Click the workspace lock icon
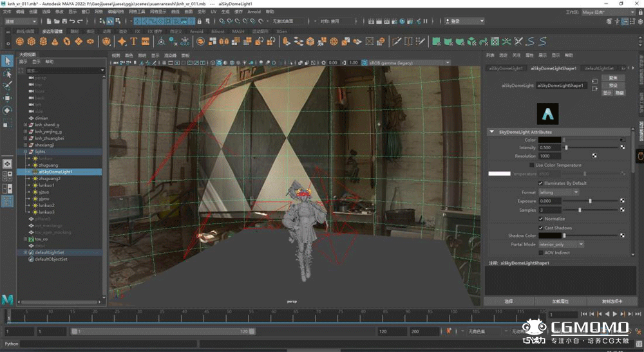 (x=640, y=13)
